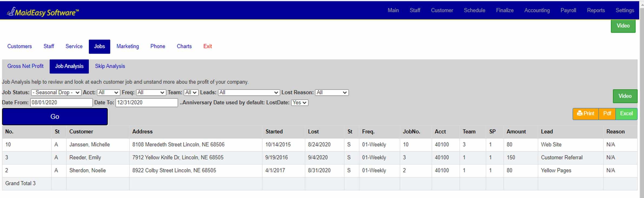The width and height of the screenshot is (644, 198).
Task: Open the Accounting menu
Action: 537,10
